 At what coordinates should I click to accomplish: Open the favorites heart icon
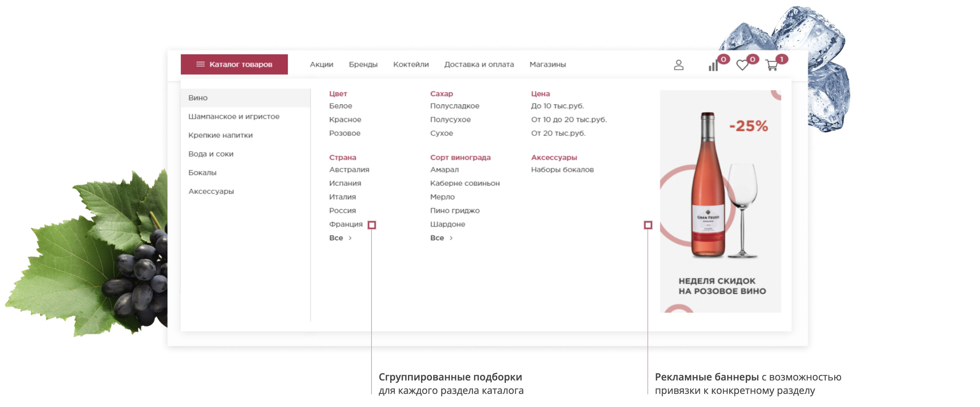(742, 65)
